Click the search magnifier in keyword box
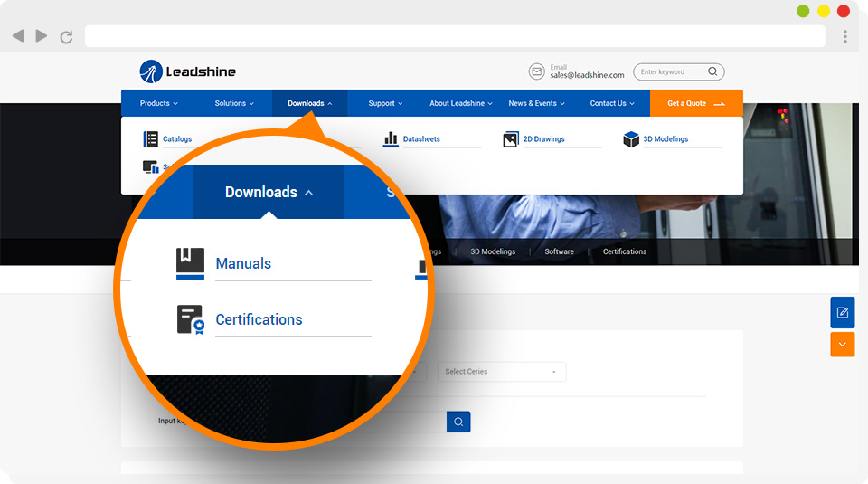Viewport: 868px width, 484px height. coord(712,71)
